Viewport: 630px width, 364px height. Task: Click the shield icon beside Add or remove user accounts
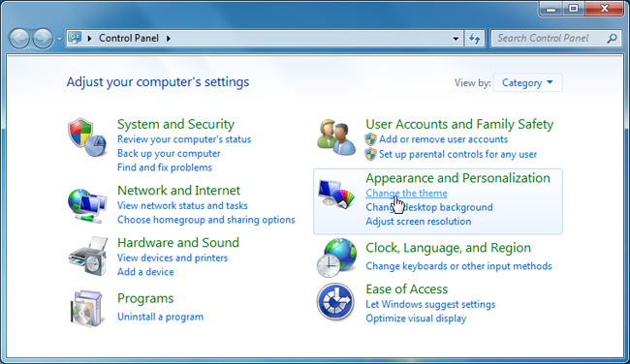point(370,139)
